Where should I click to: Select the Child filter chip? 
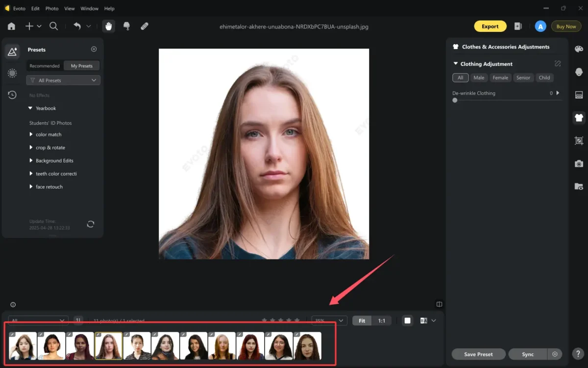[x=544, y=78]
